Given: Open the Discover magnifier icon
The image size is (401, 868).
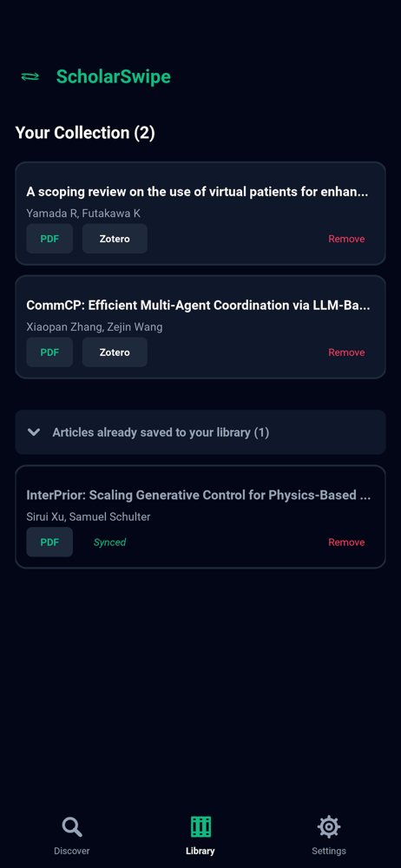Looking at the screenshot, I should tap(72, 827).
